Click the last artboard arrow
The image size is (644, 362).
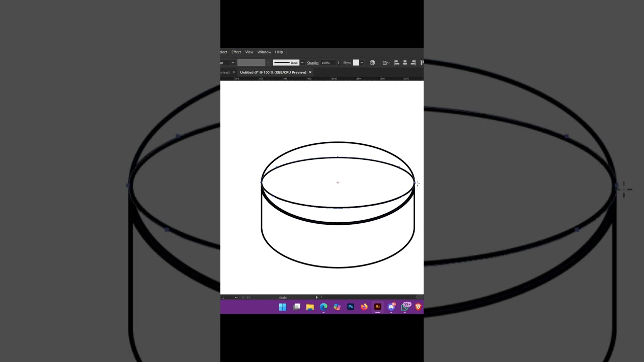(x=248, y=298)
